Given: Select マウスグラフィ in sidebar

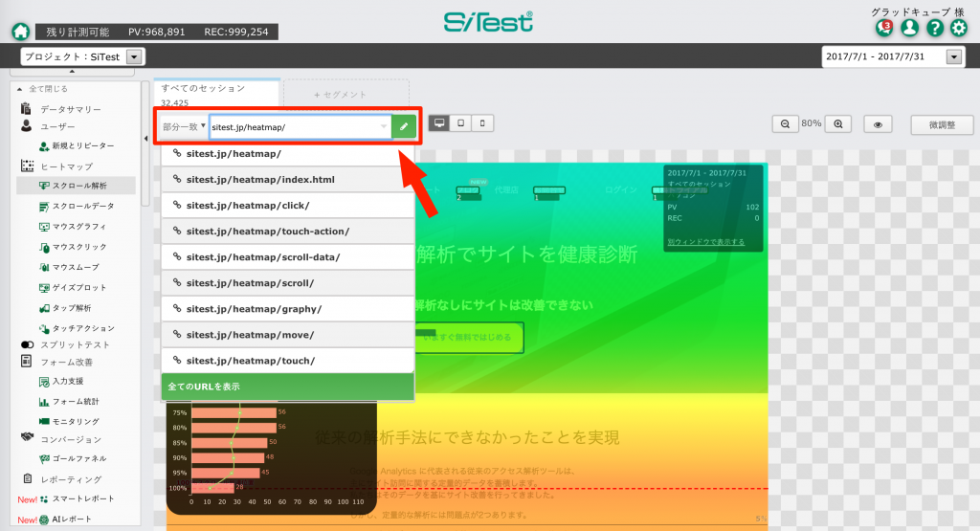Looking at the screenshot, I should pyautogui.click(x=73, y=227).
